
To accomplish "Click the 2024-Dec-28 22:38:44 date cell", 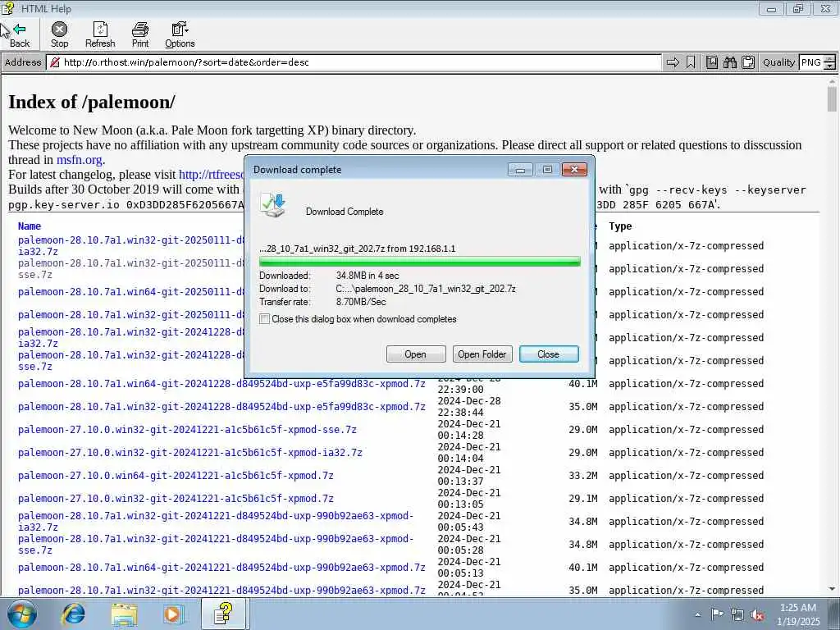I will tap(468, 407).
